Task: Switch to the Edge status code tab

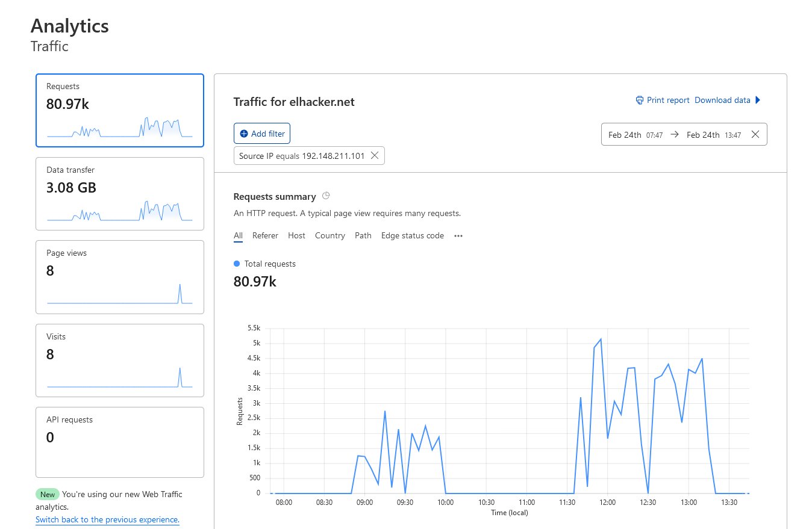Action: 412,235
